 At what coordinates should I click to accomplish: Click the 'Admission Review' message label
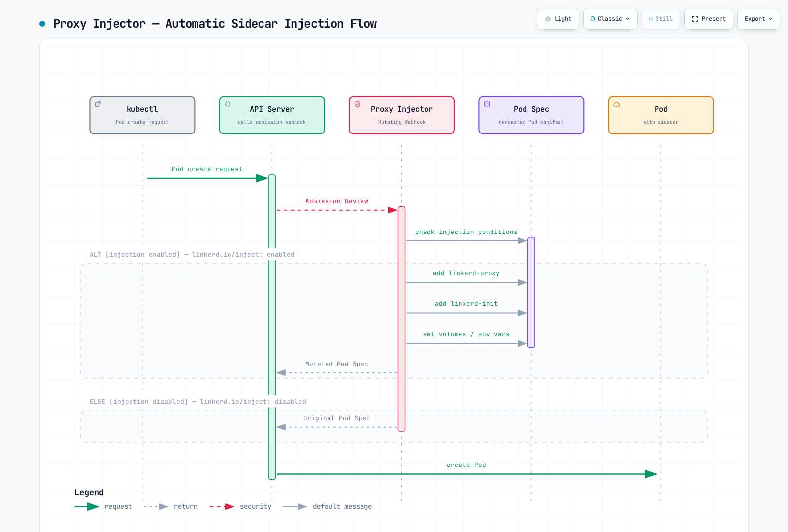337,201
